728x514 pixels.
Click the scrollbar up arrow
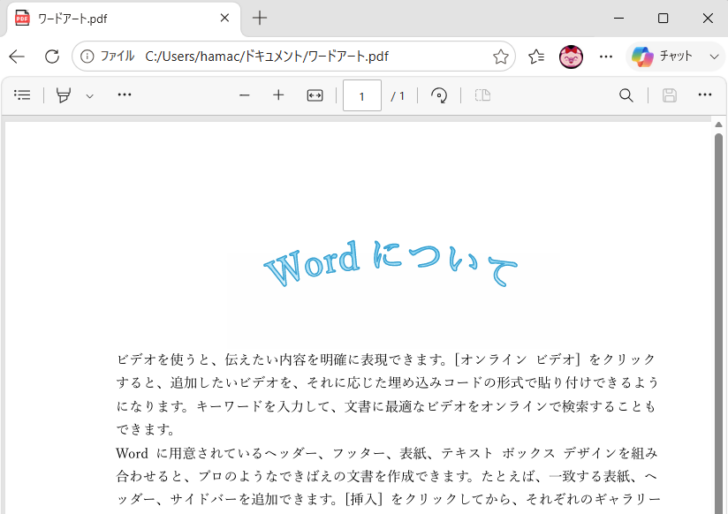[719, 124]
